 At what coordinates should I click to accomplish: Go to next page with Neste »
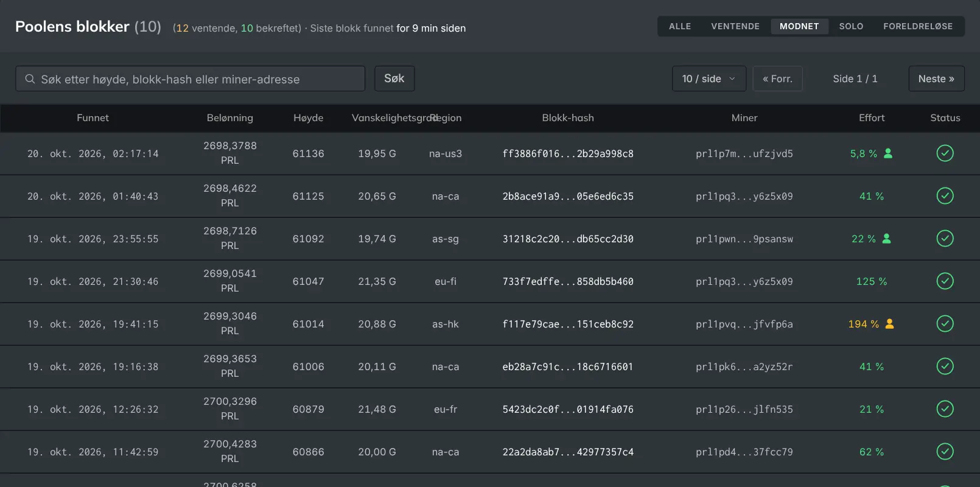[936, 79]
